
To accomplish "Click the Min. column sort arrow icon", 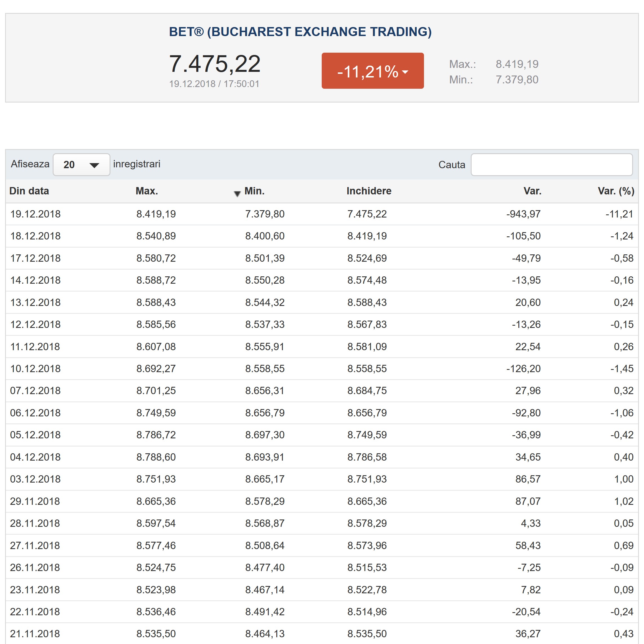I will tap(237, 194).
